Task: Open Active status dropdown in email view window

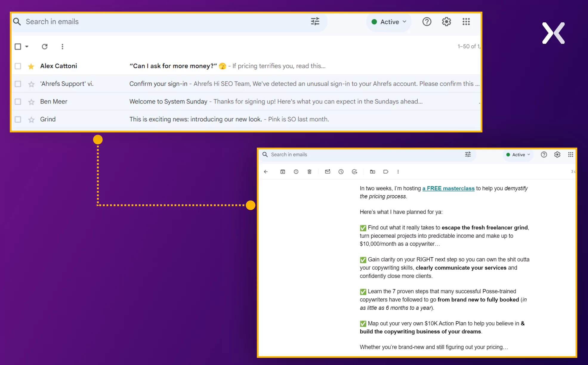Action: tap(518, 155)
